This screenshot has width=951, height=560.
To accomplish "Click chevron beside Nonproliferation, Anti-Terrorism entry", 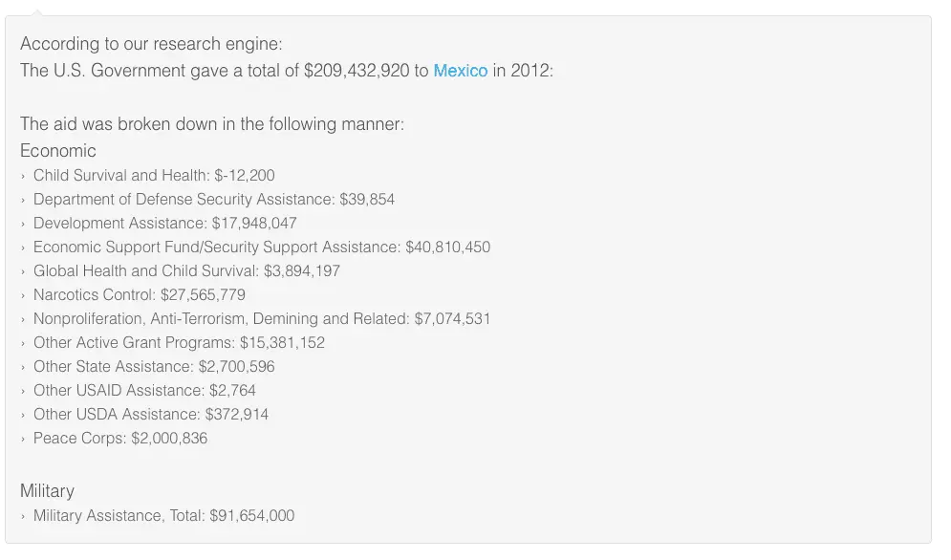I will [x=23, y=319].
